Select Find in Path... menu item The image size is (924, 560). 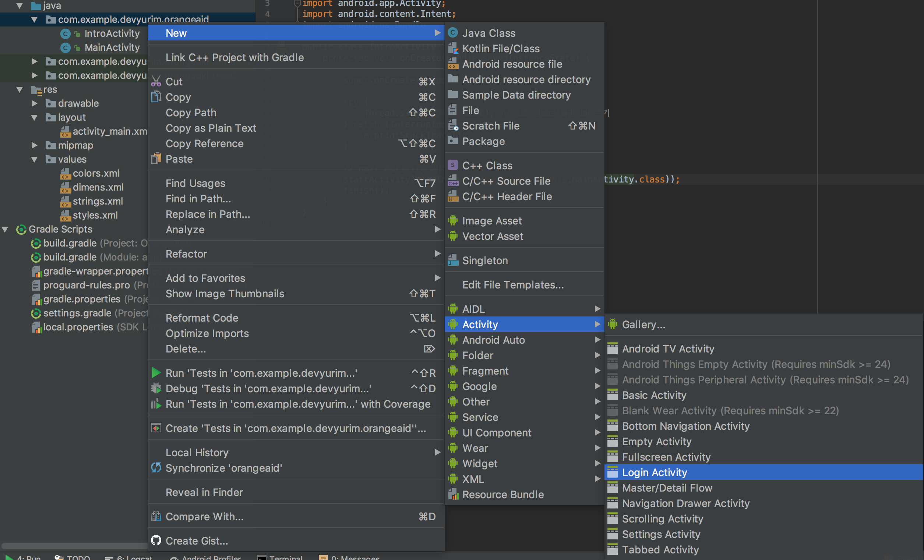pos(296,199)
